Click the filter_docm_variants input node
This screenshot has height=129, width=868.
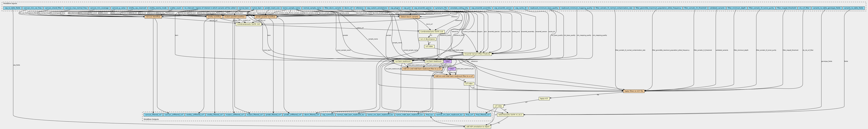click(333, 8)
